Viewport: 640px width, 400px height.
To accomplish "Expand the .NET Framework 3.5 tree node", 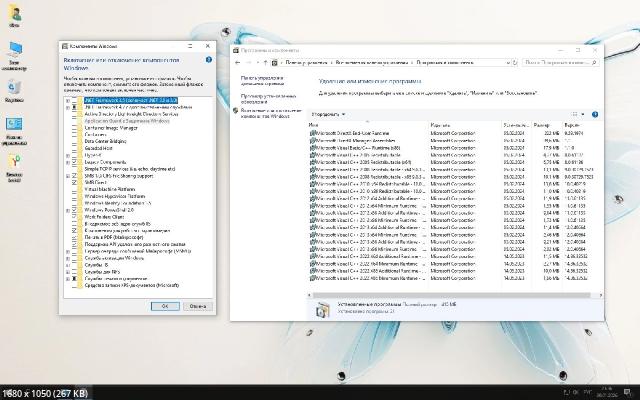I will point(69,101).
